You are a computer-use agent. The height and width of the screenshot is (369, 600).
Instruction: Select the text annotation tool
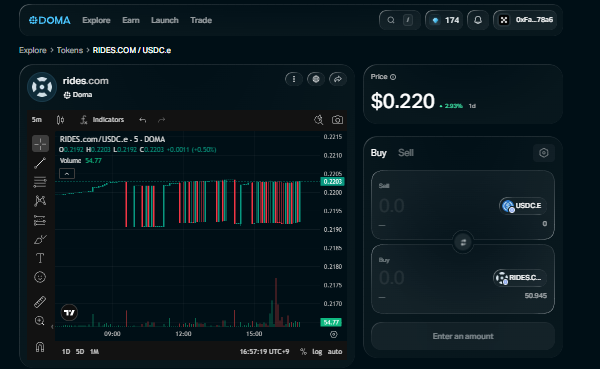point(40,258)
